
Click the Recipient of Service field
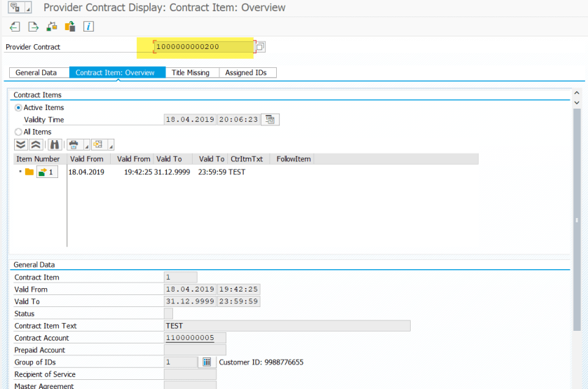pos(190,374)
